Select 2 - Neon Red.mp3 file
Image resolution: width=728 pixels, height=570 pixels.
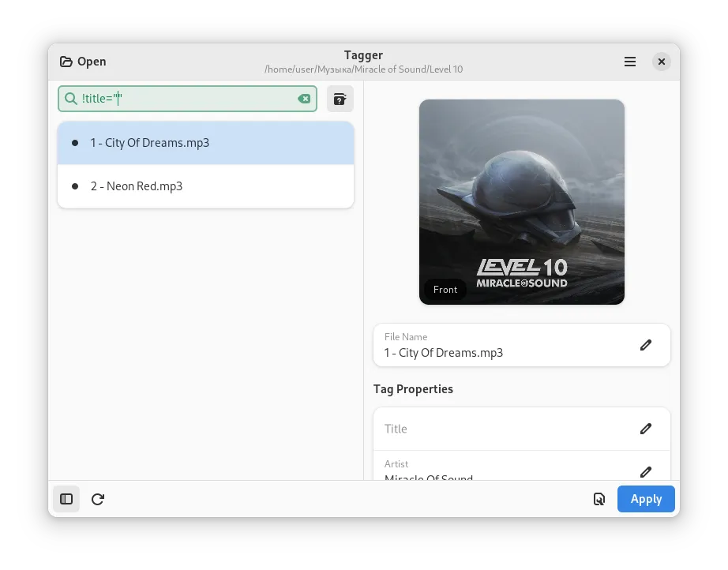205,186
